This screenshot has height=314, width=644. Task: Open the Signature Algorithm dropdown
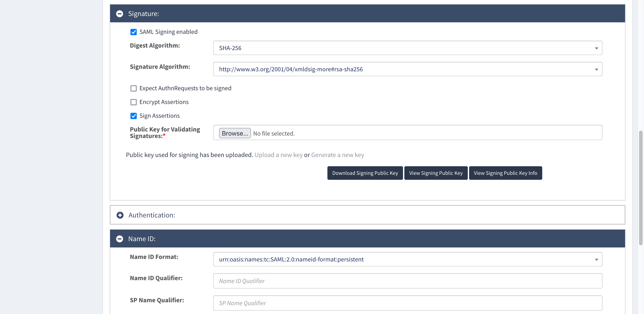coord(408,69)
